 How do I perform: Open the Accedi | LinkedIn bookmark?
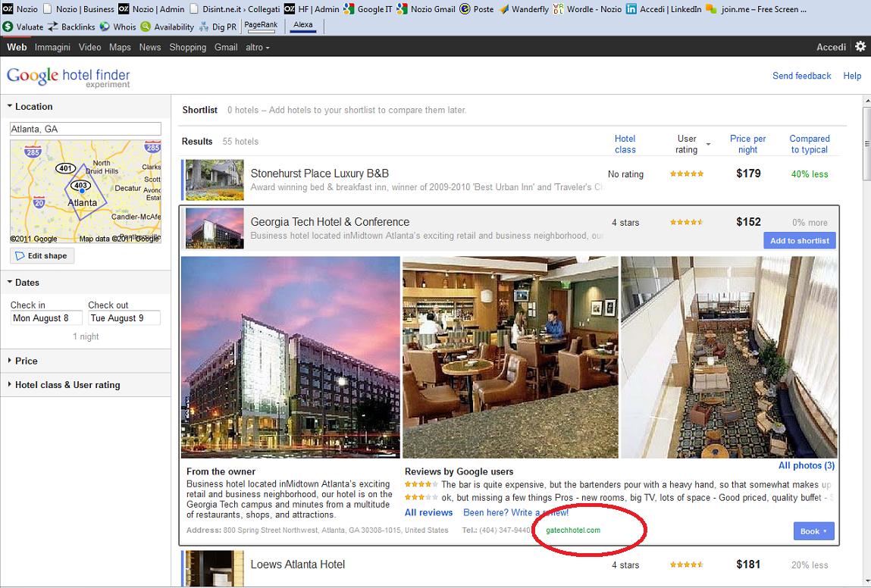(664, 9)
